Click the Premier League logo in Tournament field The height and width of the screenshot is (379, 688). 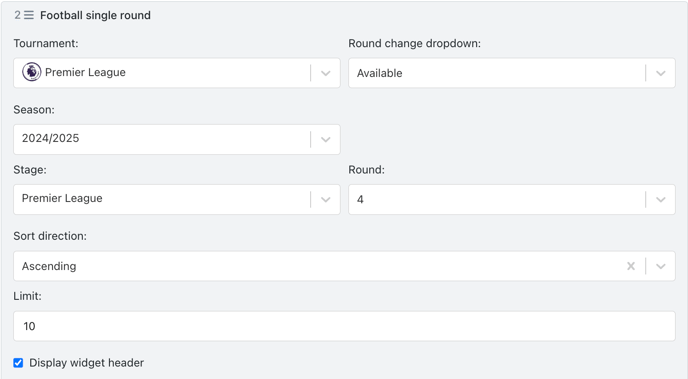(x=32, y=72)
